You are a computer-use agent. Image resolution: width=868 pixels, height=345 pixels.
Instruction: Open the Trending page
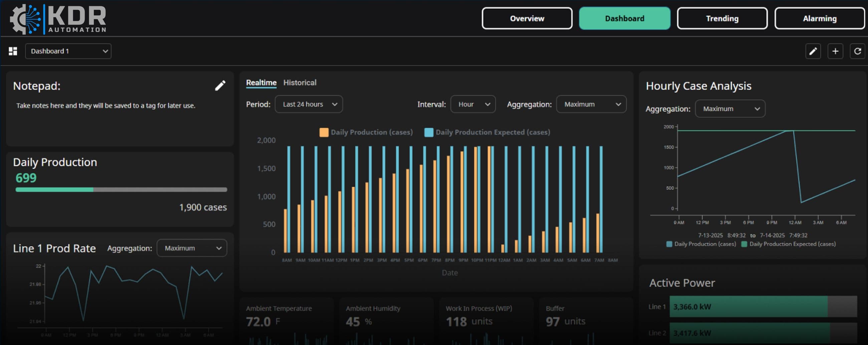[722, 19]
